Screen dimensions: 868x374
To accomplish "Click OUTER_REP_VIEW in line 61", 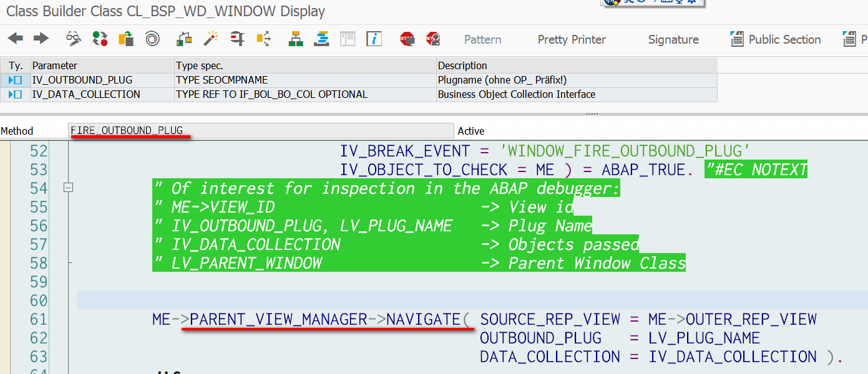I will pos(751,319).
